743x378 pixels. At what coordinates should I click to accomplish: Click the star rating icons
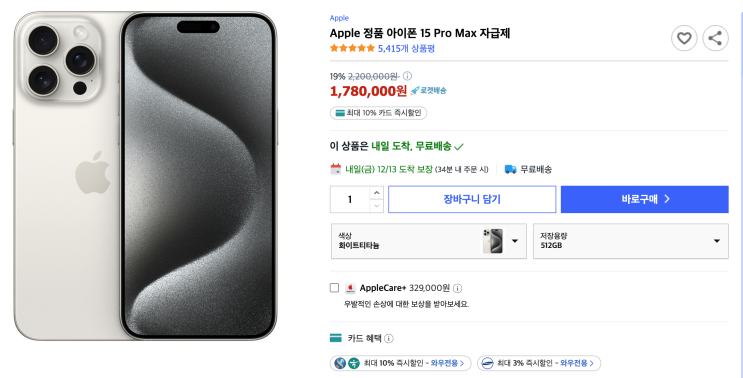coord(352,48)
